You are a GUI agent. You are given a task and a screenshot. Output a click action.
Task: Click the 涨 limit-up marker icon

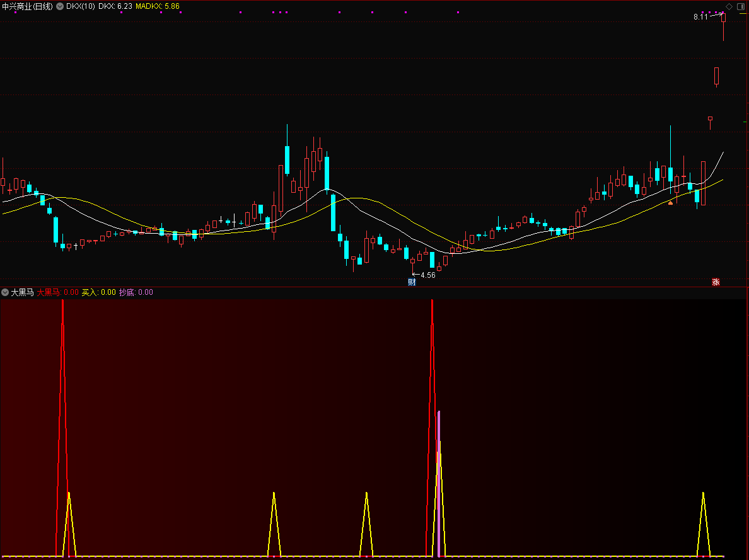pyautogui.click(x=716, y=282)
